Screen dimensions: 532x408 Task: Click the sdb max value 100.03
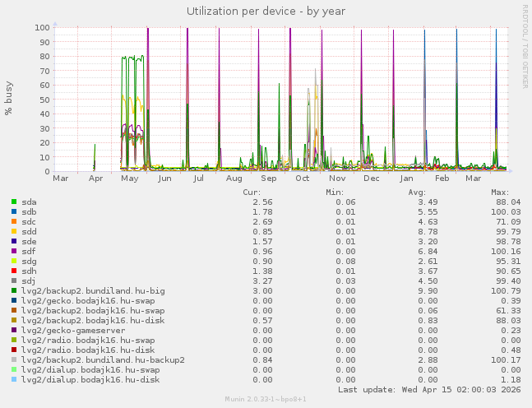click(x=506, y=212)
